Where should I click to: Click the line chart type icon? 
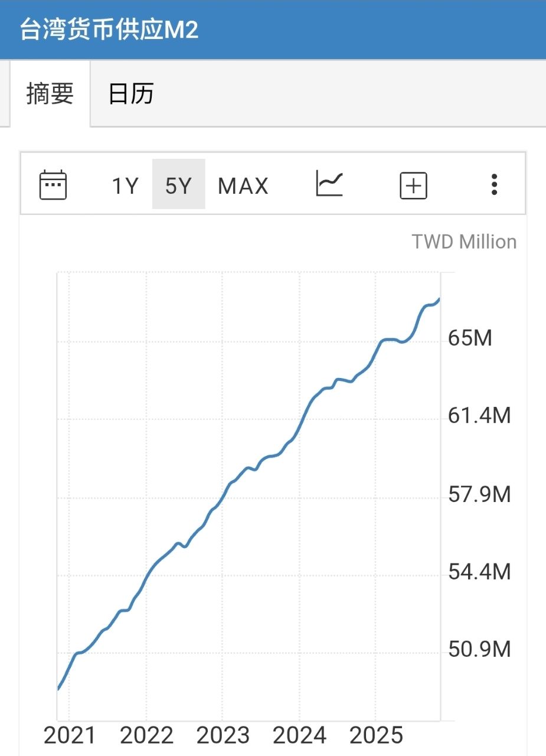(329, 184)
